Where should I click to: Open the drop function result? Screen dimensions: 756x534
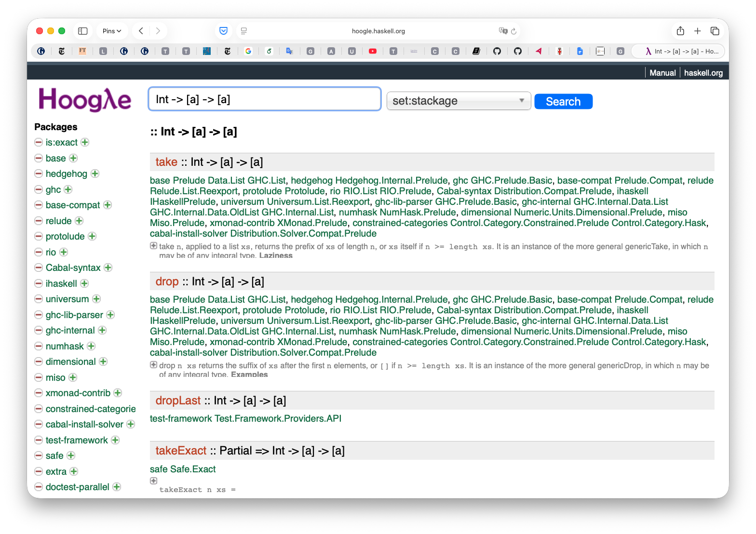tap(167, 281)
